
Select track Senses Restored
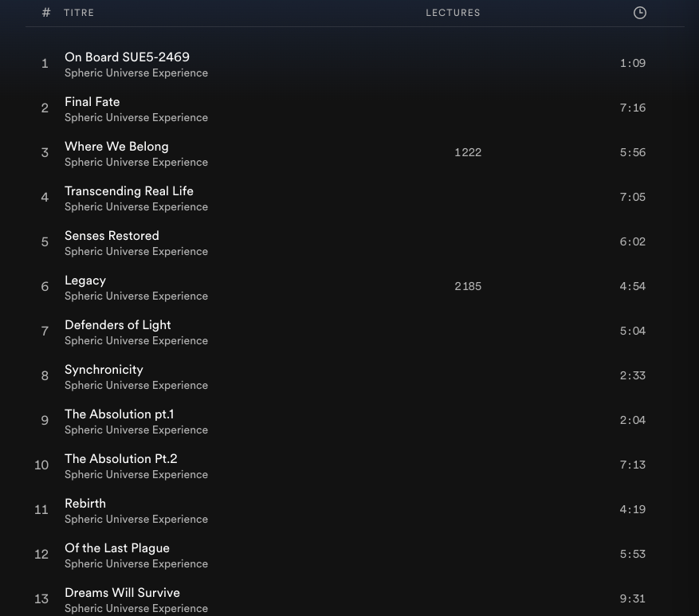tap(112, 235)
